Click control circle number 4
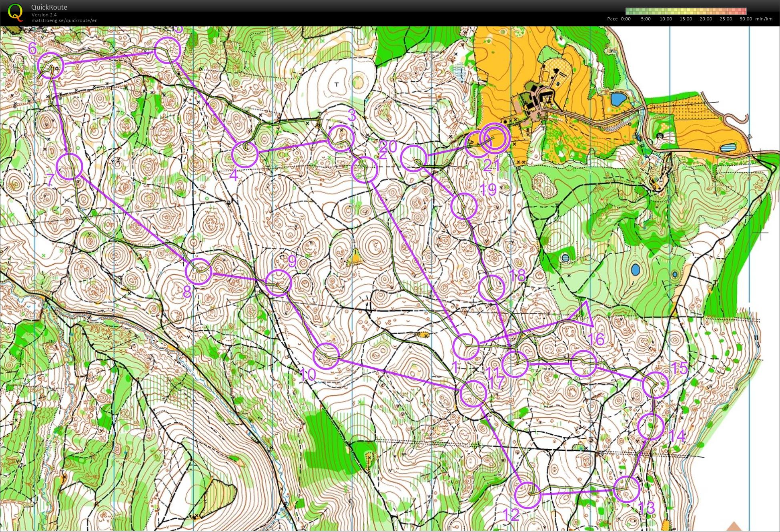This screenshot has width=780, height=532. point(245,155)
